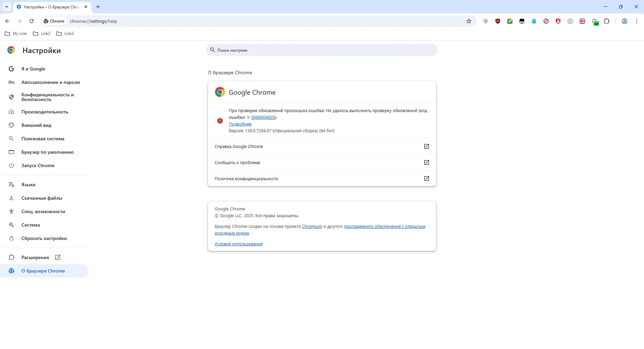Viewport: 644px width, 349px height.
Task: Click external-link icon for Политика конфиденциальности
Action: (427, 179)
